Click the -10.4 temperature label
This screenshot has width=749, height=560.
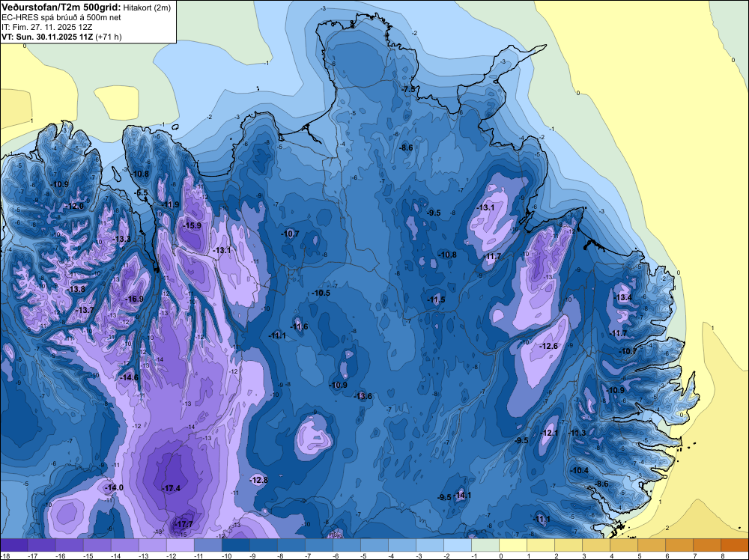pyautogui.click(x=580, y=470)
